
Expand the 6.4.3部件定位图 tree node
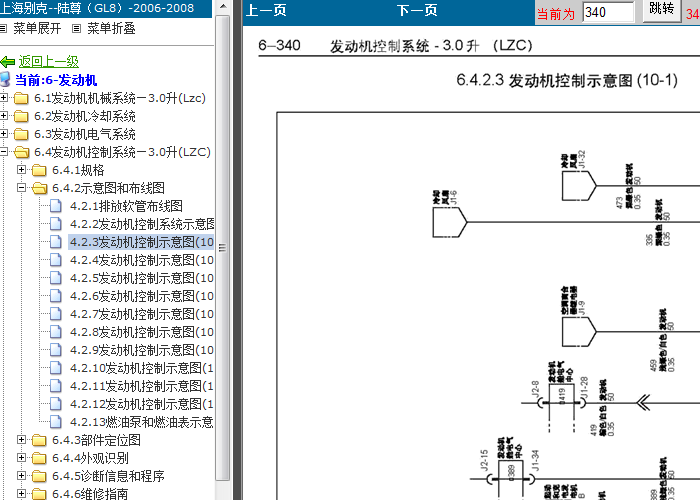21,440
